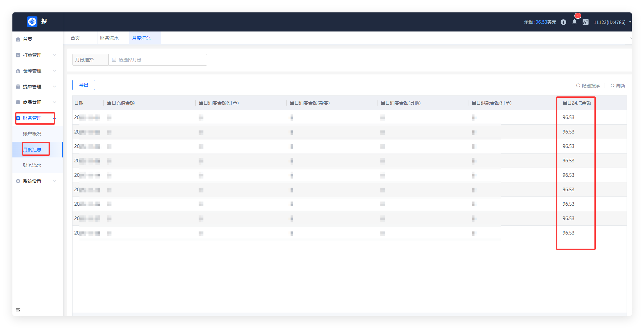This screenshot has width=644, height=328.
Task: Open 财务流水 in the sidebar submenu
Action: (x=32, y=165)
